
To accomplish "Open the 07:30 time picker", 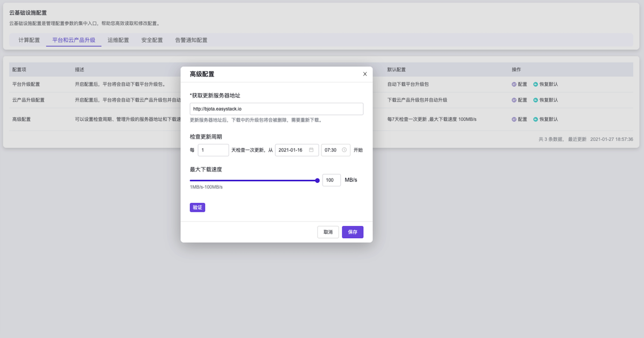I will [331, 150].
